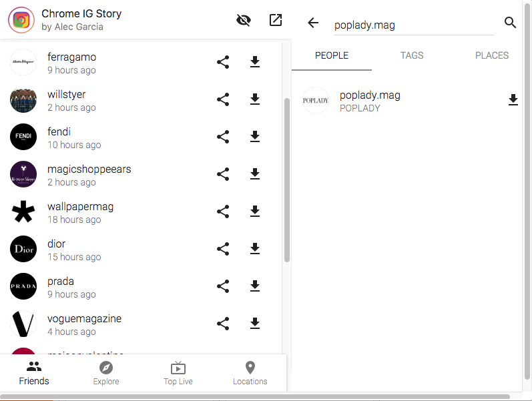This screenshot has height=401, width=532.
Task: Share ferragamo story
Action: tap(223, 62)
